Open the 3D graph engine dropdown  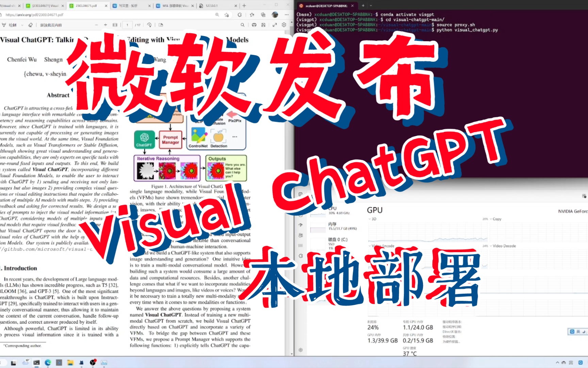[x=372, y=219]
